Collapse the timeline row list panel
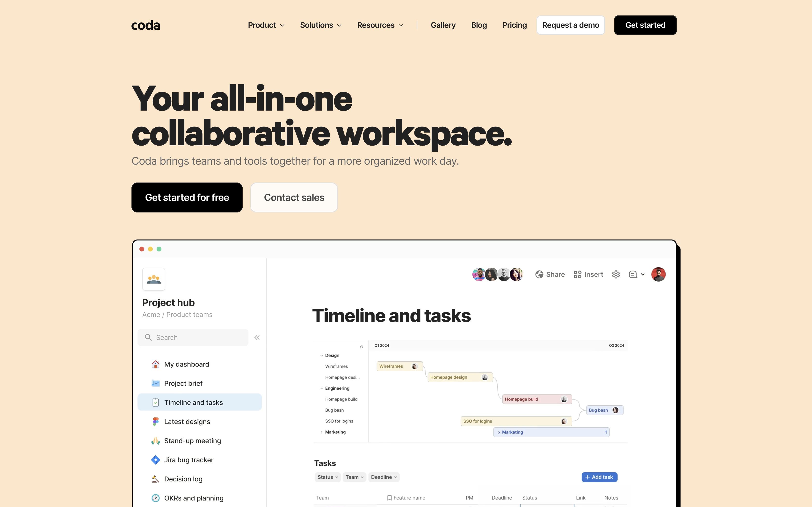 point(361,347)
